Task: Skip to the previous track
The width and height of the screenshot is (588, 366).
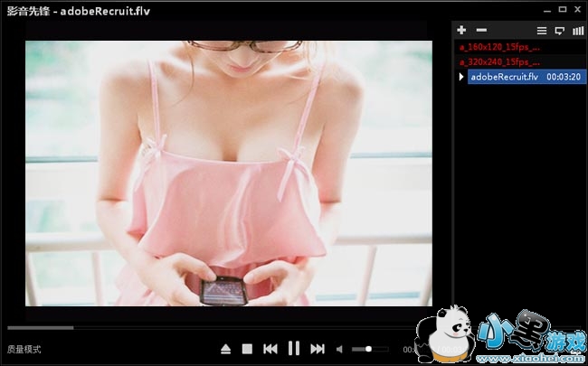Action: 270,349
